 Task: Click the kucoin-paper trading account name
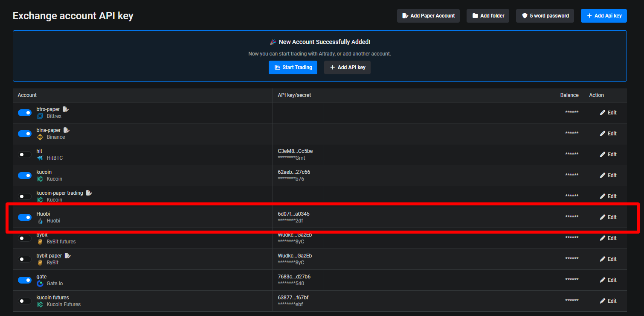pyautogui.click(x=60, y=193)
